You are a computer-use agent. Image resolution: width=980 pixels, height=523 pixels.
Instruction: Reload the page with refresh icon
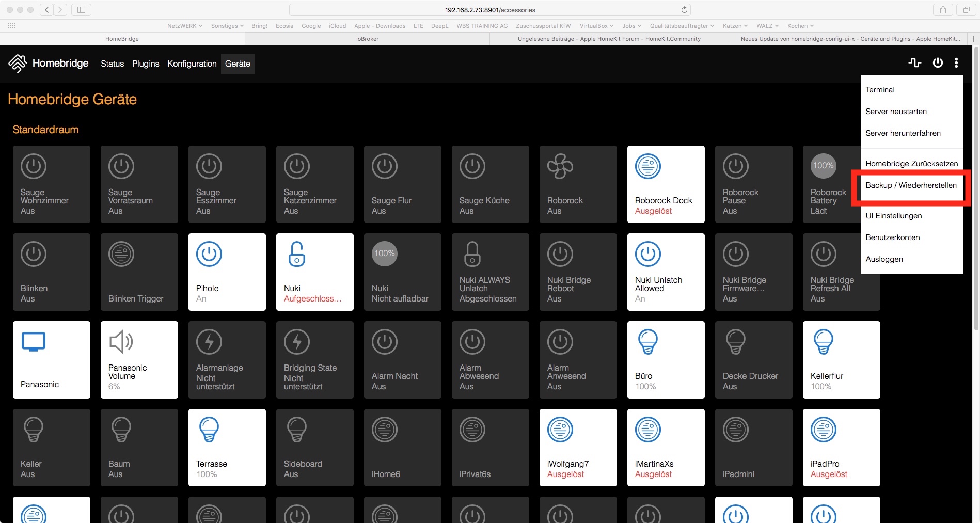pos(684,10)
